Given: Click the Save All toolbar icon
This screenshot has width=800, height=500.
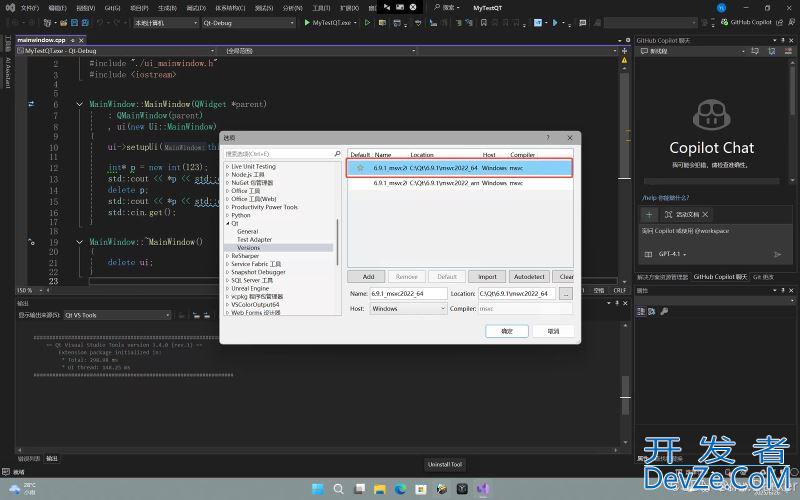Looking at the screenshot, I should 85,23.
